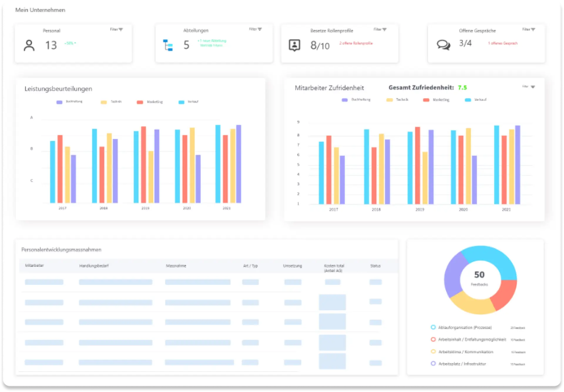The width and height of the screenshot is (564, 392).
Task: Toggle Marketing legend swatch in Mitarbeiter Zufriedenheit chart
Action: coord(426,100)
